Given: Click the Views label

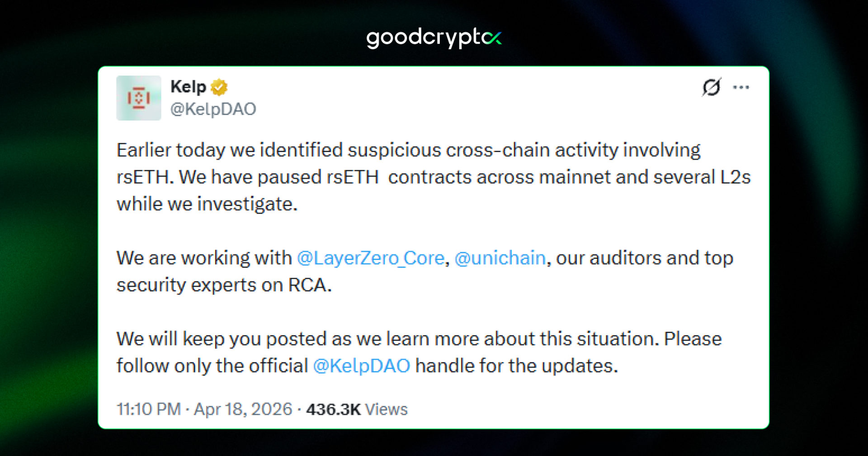Looking at the screenshot, I should click(387, 409).
